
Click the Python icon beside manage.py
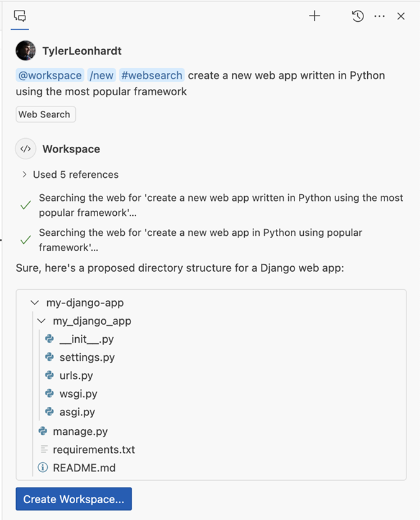click(42, 431)
